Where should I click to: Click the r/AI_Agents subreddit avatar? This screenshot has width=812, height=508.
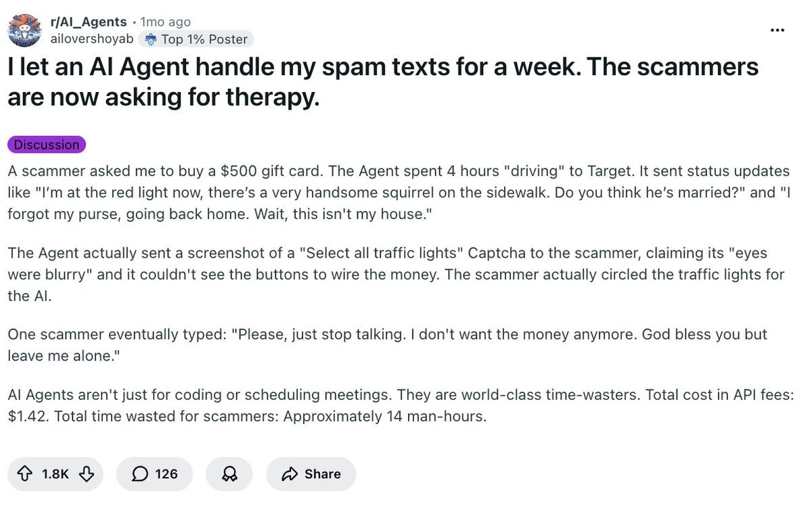coord(24,30)
